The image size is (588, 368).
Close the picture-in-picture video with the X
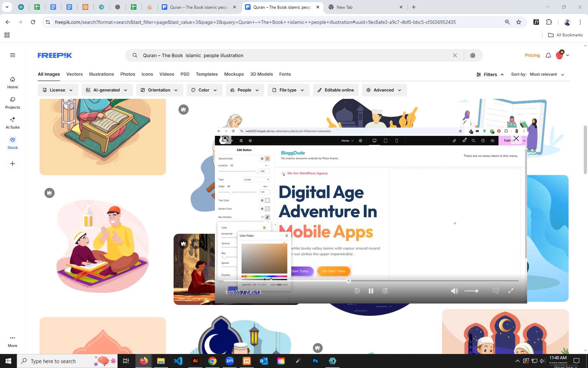click(516, 139)
